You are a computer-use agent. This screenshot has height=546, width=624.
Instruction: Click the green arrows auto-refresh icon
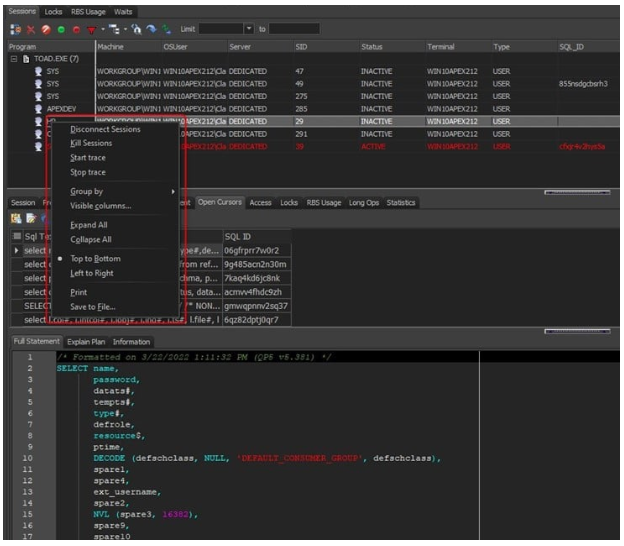pyautogui.click(x=166, y=29)
